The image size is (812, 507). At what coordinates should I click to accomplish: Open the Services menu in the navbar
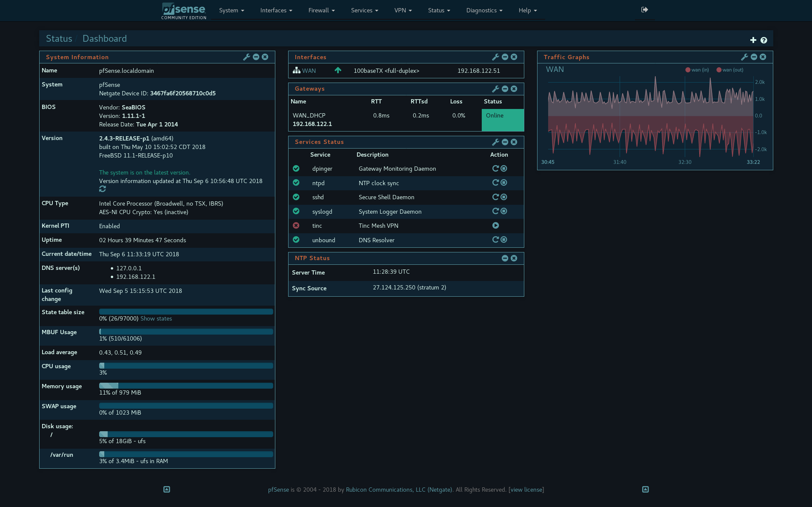tap(364, 10)
